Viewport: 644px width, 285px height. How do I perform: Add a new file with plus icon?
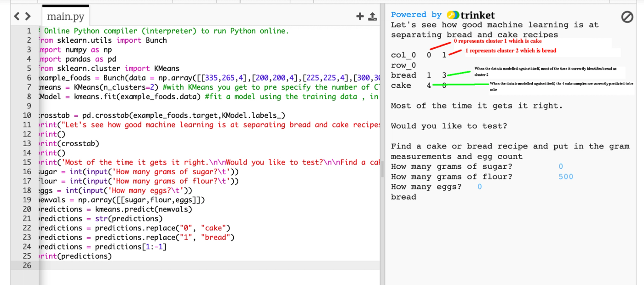tap(360, 17)
